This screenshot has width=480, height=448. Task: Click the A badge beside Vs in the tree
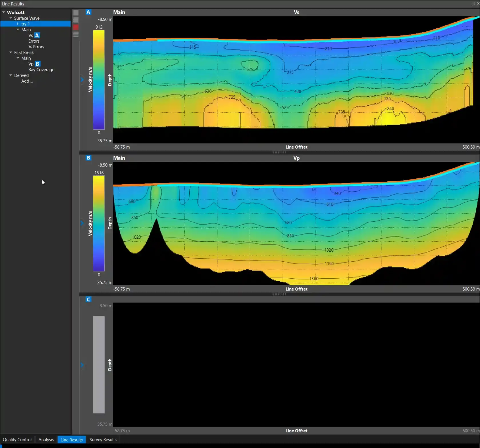tap(37, 35)
